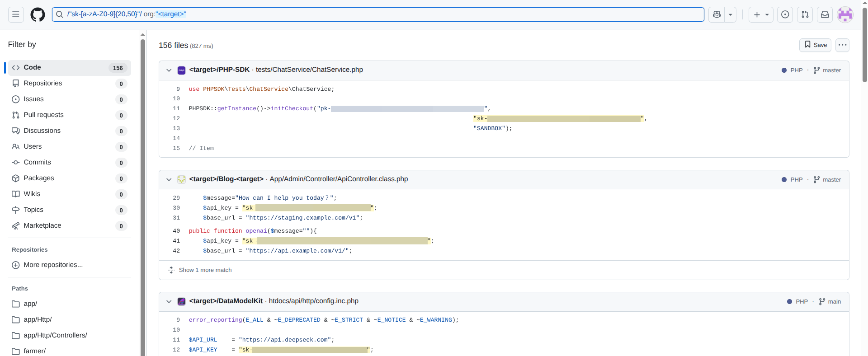Select the Commits filter
The width and height of the screenshot is (868, 356).
pos(37,162)
